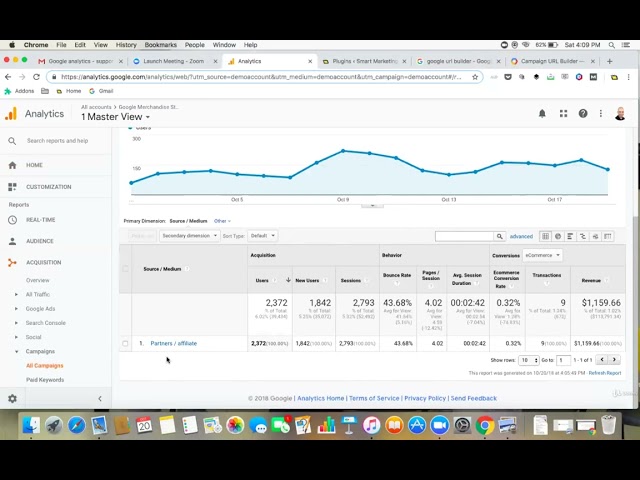640x480 pixels.
Task: Click the Analytics logo icon
Action: click(11, 113)
